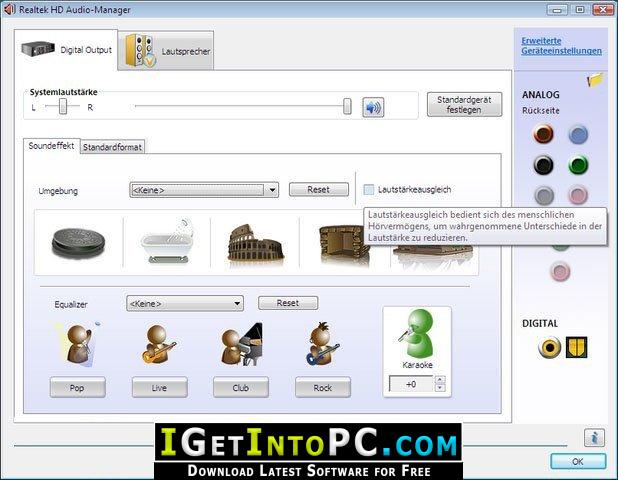This screenshot has height=480, width=618.
Task: Select the Colosseum arena environment preset
Action: [255, 243]
